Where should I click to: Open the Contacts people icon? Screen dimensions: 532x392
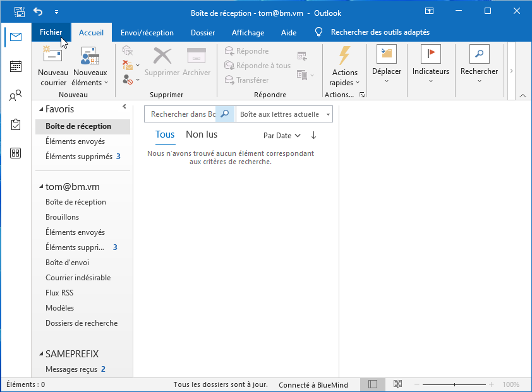[x=16, y=96]
